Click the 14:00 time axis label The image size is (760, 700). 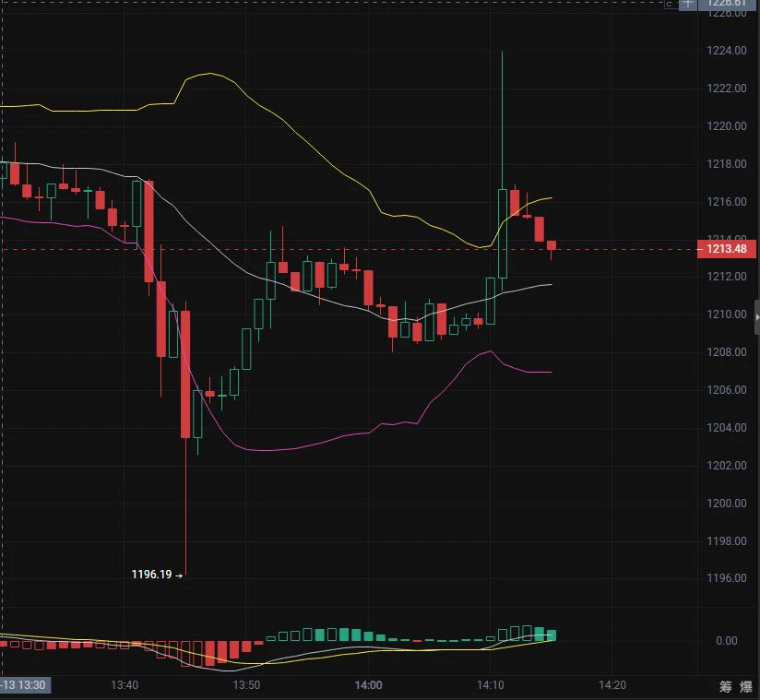368,685
